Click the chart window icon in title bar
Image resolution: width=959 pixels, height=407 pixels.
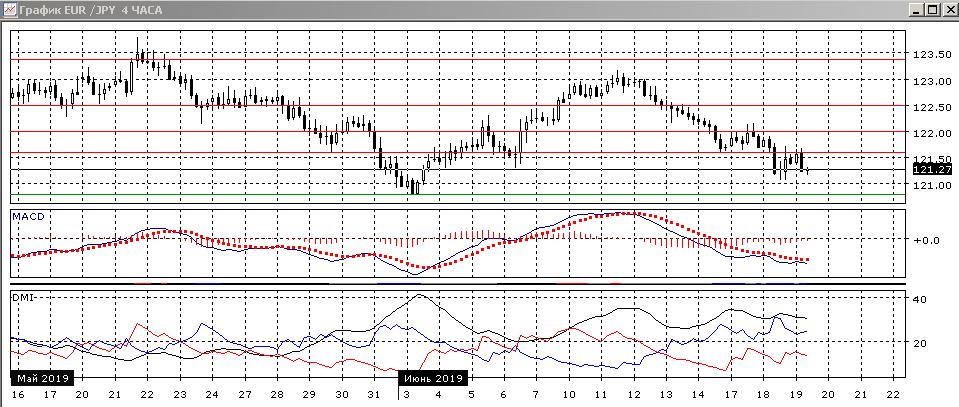click(9, 9)
